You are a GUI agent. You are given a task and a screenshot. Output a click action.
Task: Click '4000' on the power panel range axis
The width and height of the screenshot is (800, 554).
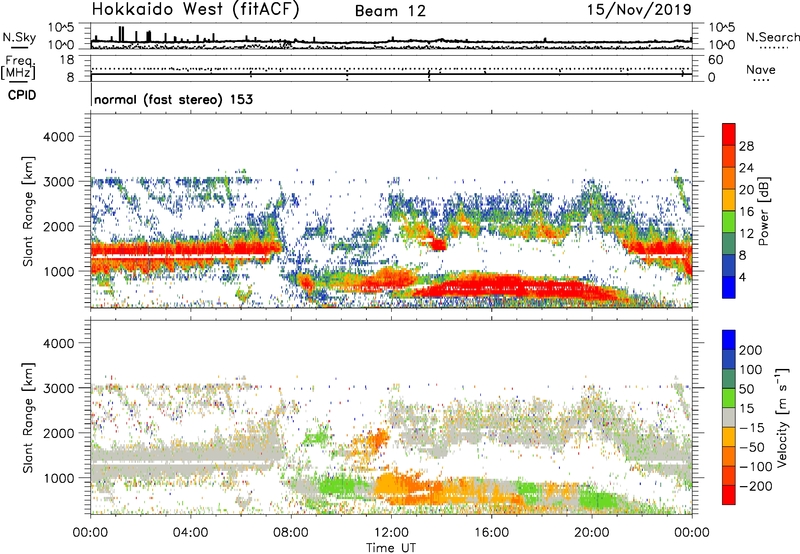point(58,137)
